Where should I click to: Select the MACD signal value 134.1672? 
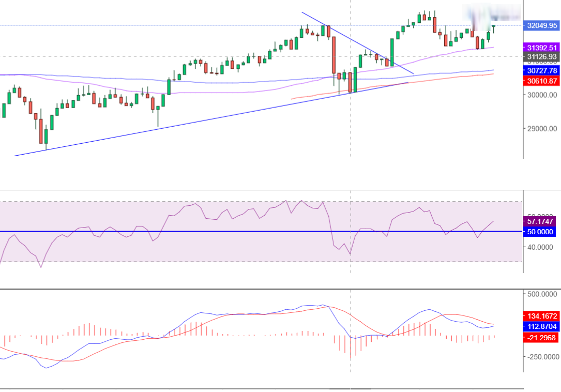(541, 316)
